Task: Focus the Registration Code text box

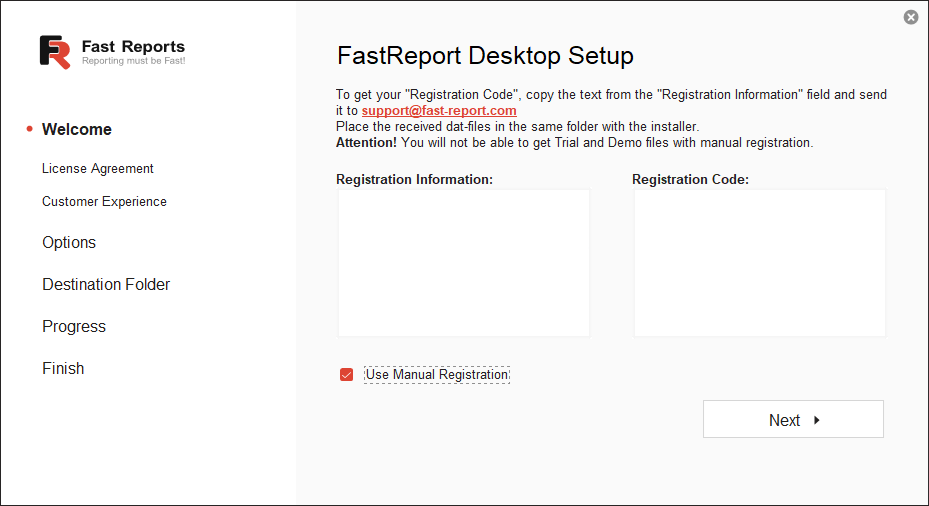Action: [x=759, y=263]
